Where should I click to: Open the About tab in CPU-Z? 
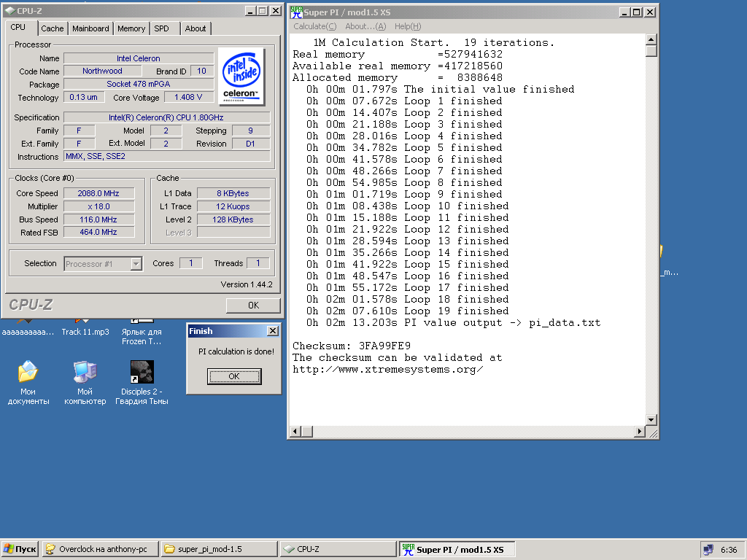[196, 28]
